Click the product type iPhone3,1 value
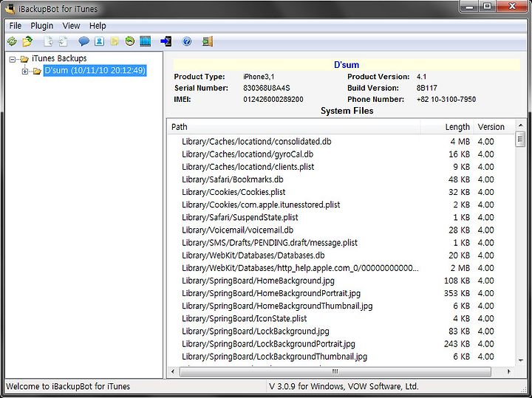The height and width of the screenshot is (398, 532). coord(259,77)
